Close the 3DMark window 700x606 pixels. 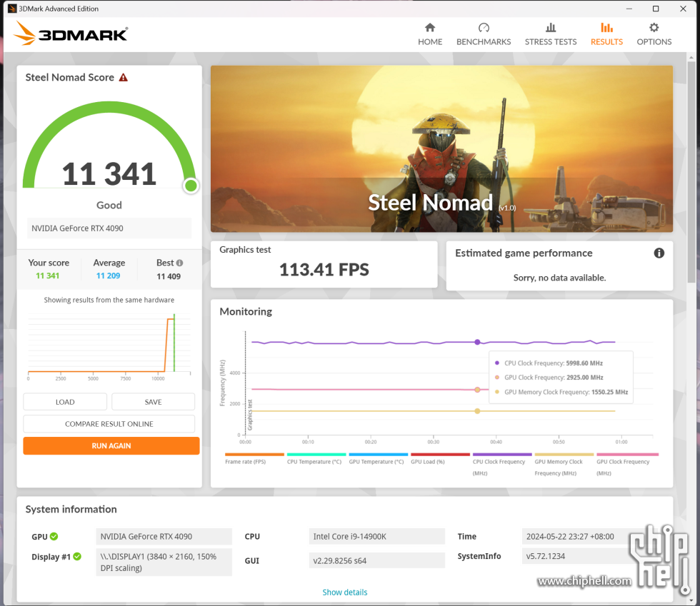click(x=683, y=9)
